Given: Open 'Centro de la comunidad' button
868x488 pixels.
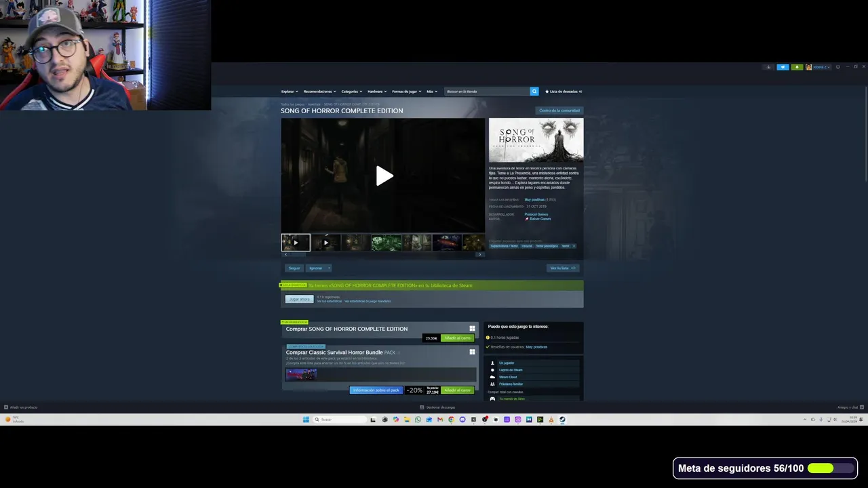Looking at the screenshot, I should pos(559,110).
